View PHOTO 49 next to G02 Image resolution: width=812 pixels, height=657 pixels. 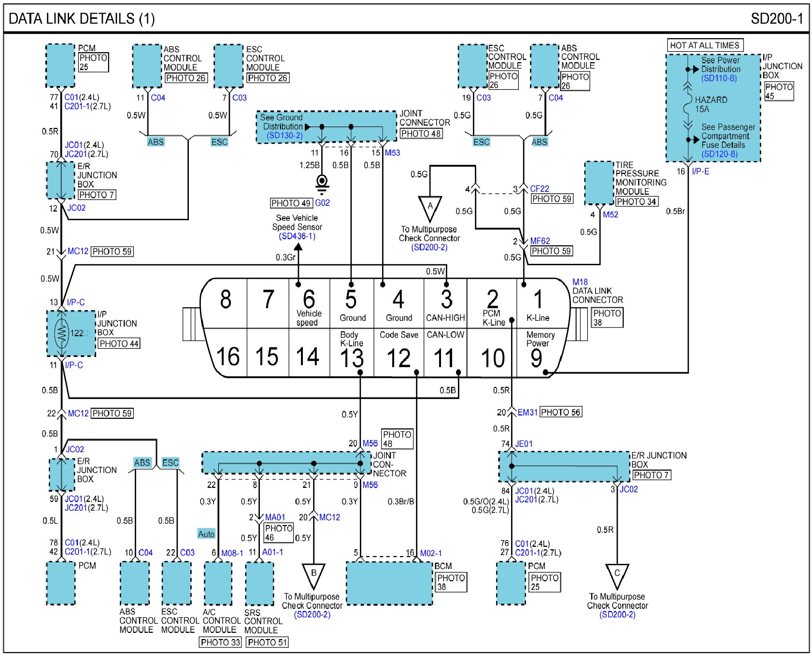tap(291, 203)
